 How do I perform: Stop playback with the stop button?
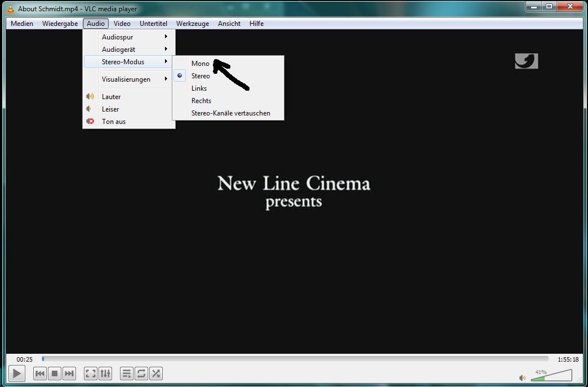[55, 373]
